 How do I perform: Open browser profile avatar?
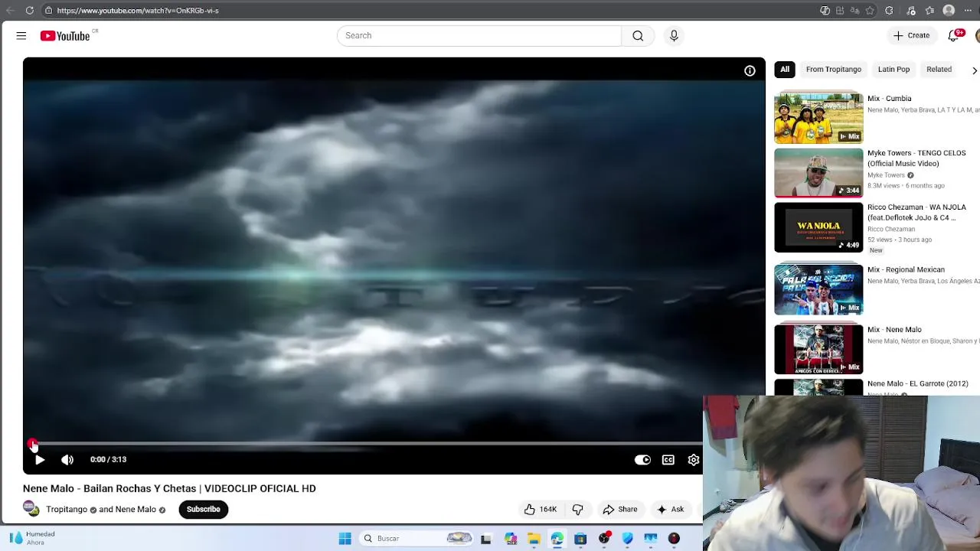tap(949, 11)
